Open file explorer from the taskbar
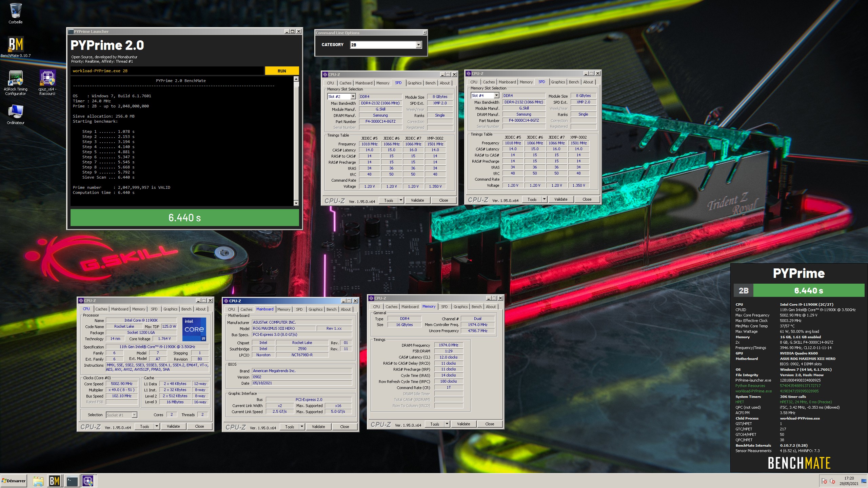The height and width of the screenshot is (488, 868). coord(38,481)
